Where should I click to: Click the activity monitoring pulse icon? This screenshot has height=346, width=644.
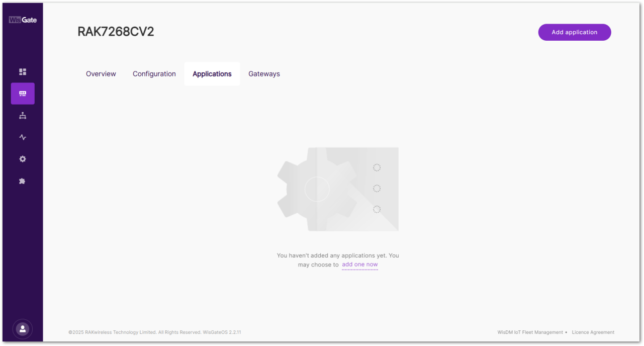tap(23, 137)
